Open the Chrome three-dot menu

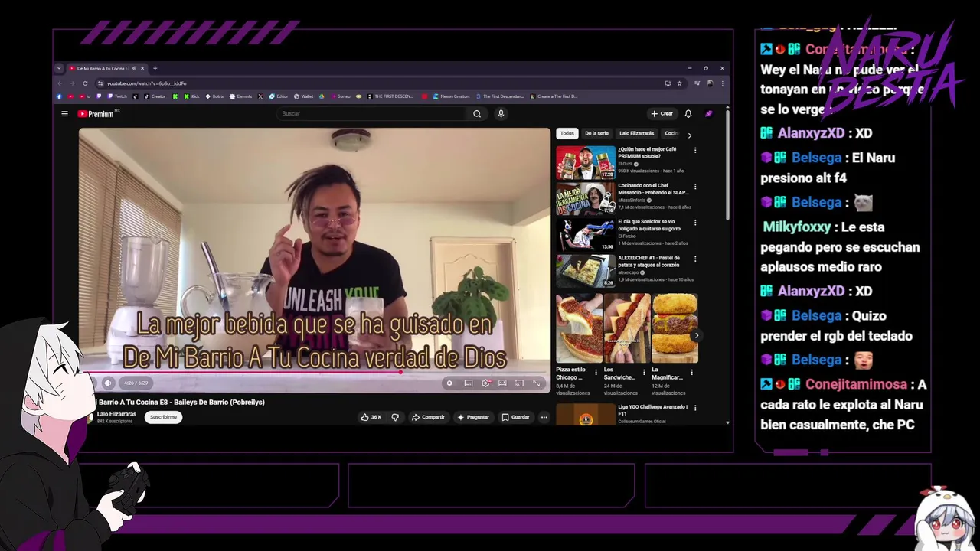pyautogui.click(x=721, y=83)
